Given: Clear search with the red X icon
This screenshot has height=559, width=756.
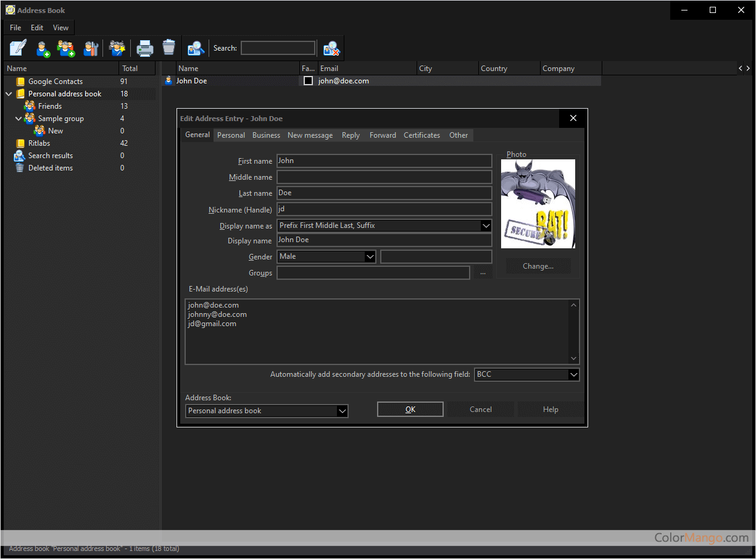Looking at the screenshot, I should (x=331, y=48).
